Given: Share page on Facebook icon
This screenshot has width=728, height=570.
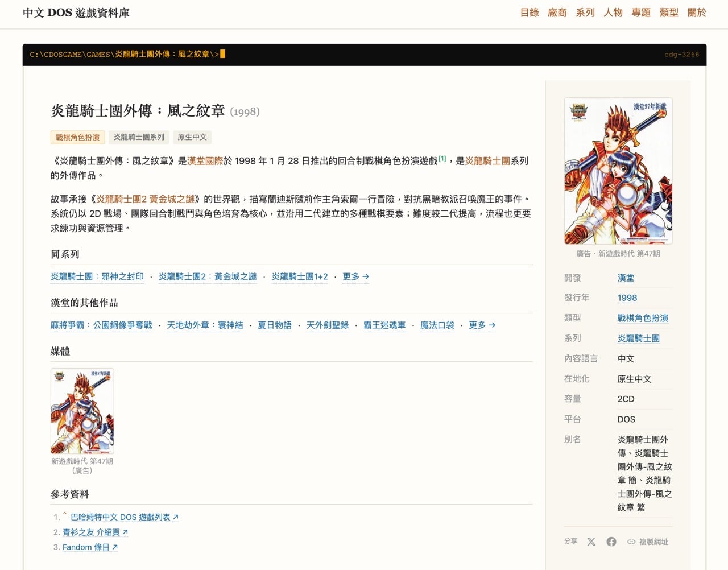Looking at the screenshot, I should click(611, 542).
